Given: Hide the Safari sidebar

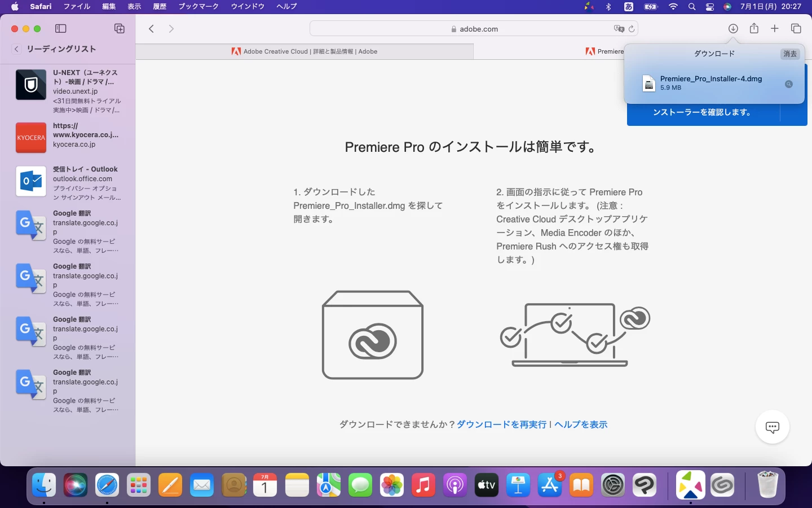Looking at the screenshot, I should (x=61, y=29).
